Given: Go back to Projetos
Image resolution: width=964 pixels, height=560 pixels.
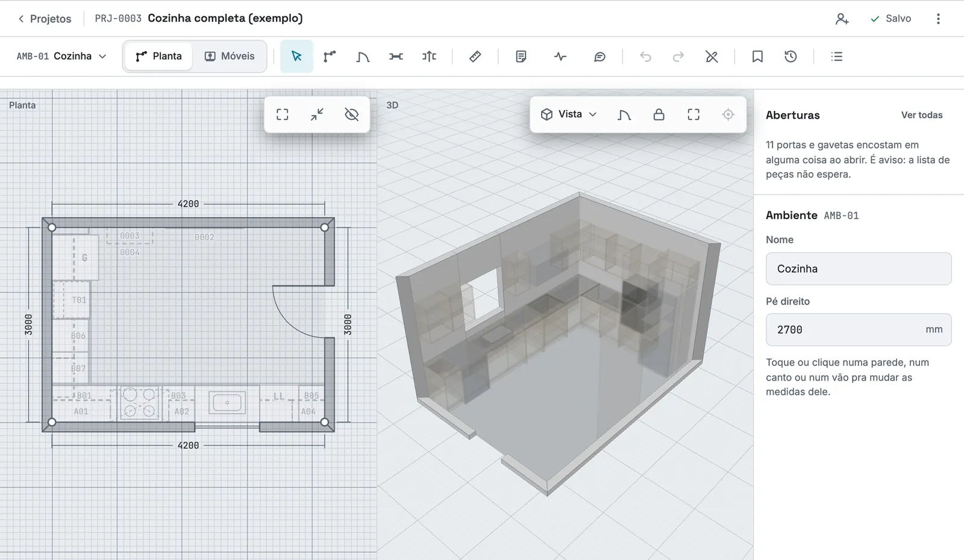Looking at the screenshot, I should point(44,19).
